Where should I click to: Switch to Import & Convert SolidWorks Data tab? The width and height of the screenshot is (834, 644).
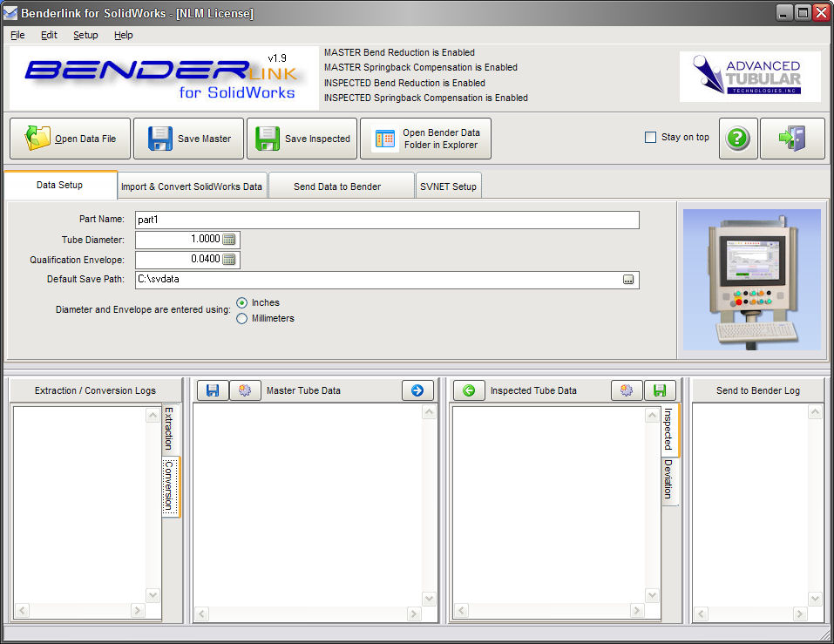[x=192, y=186]
